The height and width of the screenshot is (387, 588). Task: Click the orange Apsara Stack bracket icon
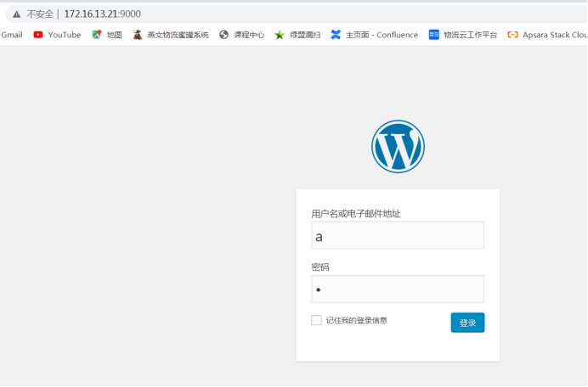pyautogui.click(x=512, y=35)
